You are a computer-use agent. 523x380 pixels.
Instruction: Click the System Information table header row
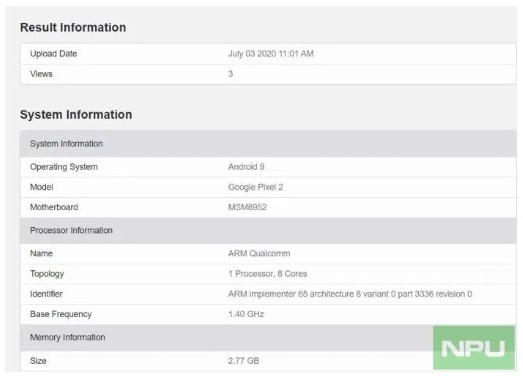(x=268, y=144)
